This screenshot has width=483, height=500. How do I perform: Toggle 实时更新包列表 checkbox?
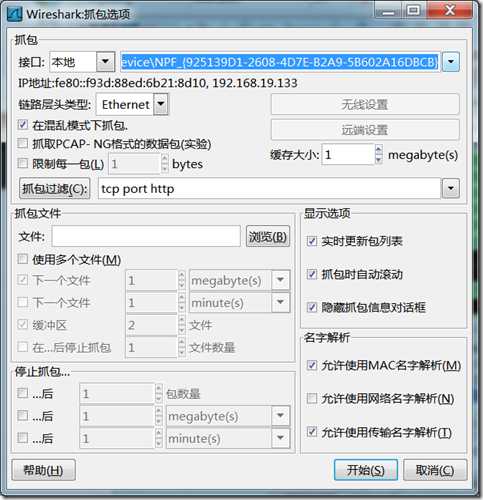click(x=312, y=241)
